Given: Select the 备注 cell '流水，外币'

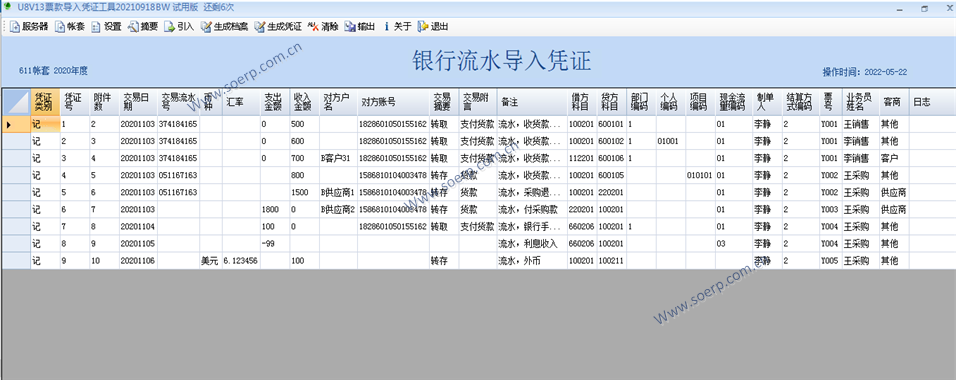Looking at the screenshot, I should click(x=532, y=260).
